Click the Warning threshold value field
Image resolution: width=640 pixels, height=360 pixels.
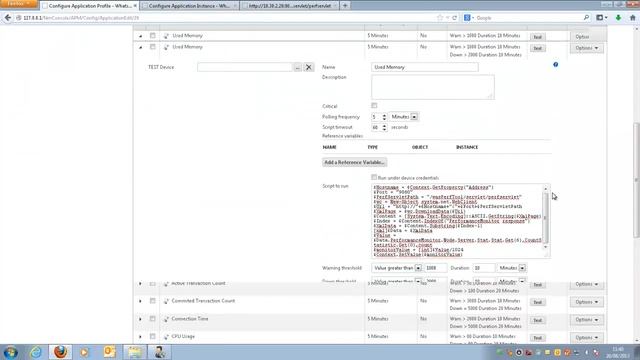tap(436, 268)
